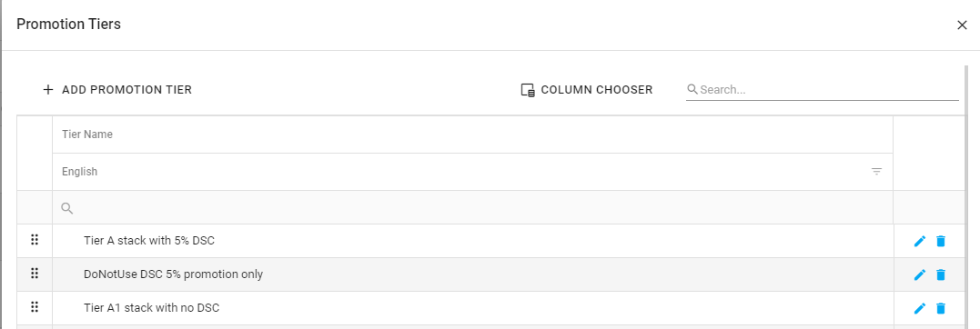Click the Add Promotion Tier button

click(116, 90)
